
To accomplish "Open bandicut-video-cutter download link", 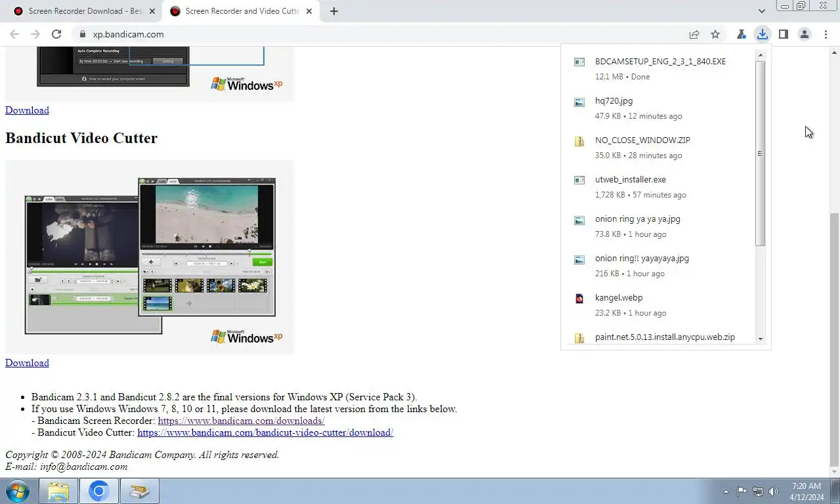I will pyautogui.click(x=265, y=432).
